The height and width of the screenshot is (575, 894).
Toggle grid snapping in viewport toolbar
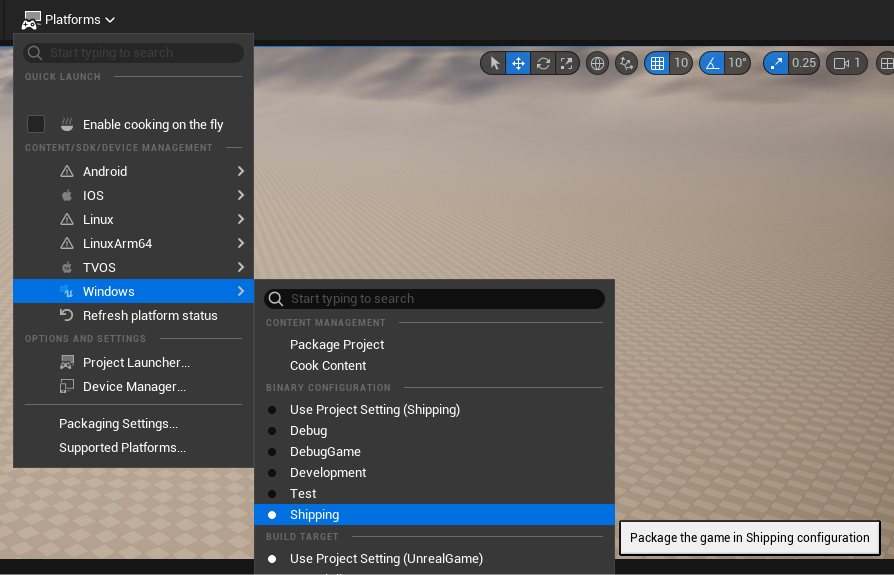click(x=657, y=63)
